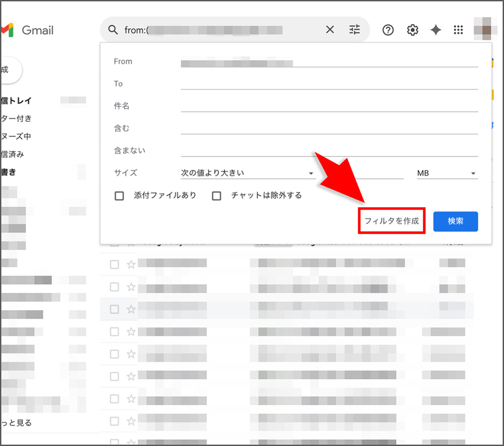
Task: Star the first email in the list
Action: pyautogui.click(x=131, y=264)
